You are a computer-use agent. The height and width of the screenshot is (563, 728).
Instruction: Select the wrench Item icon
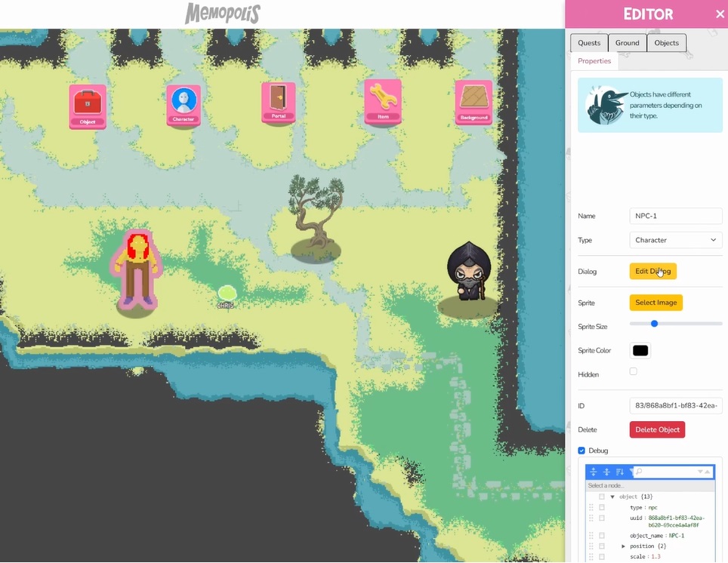382,101
